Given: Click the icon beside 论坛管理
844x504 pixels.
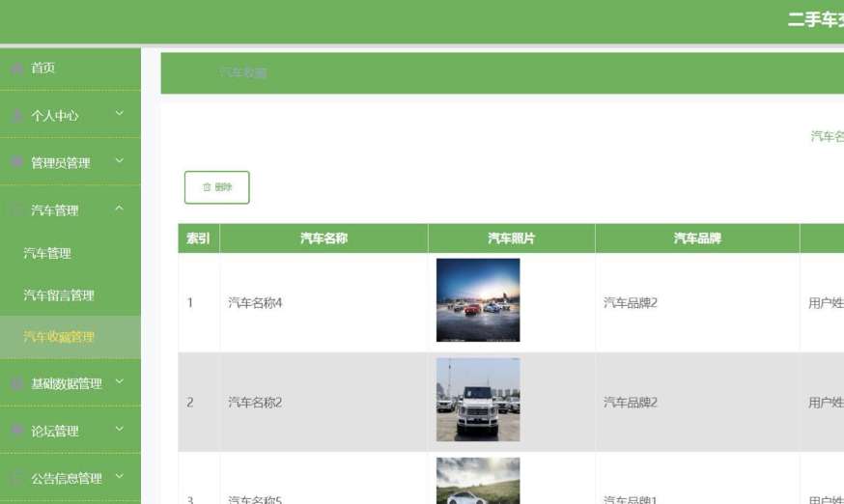Looking at the screenshot, I should tap(17, 431).
